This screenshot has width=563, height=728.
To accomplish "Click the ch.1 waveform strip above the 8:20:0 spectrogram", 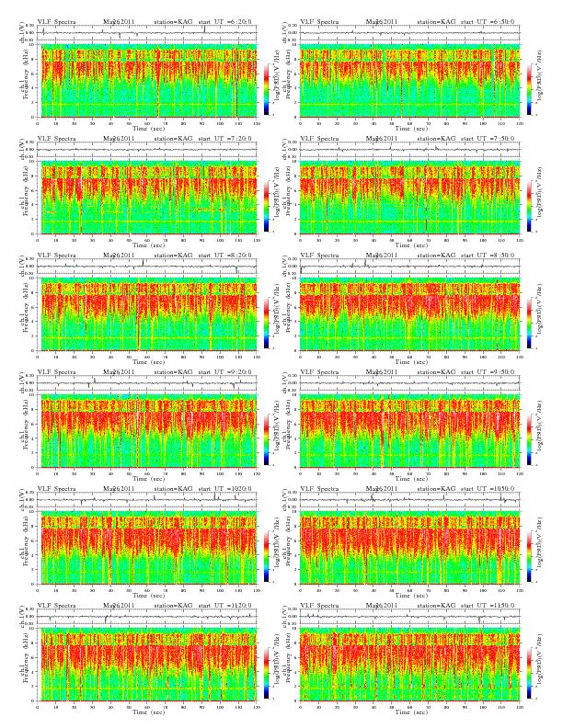I will coord(147,267).
